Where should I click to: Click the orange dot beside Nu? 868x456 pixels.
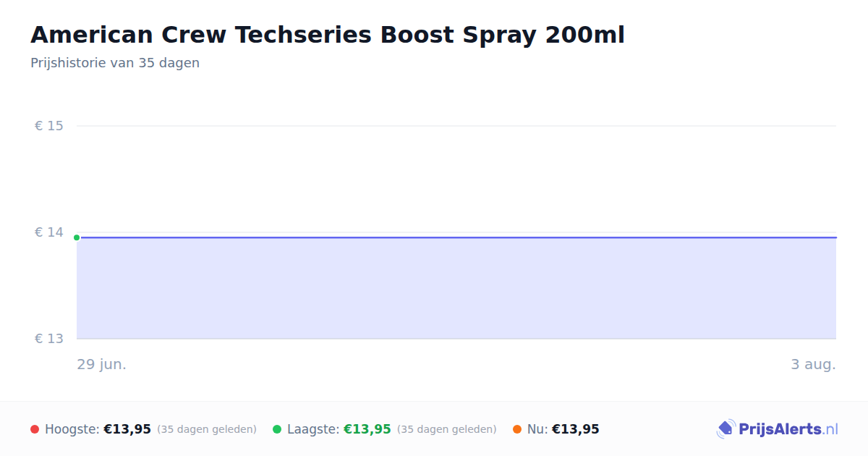click(x=517, y=429)
